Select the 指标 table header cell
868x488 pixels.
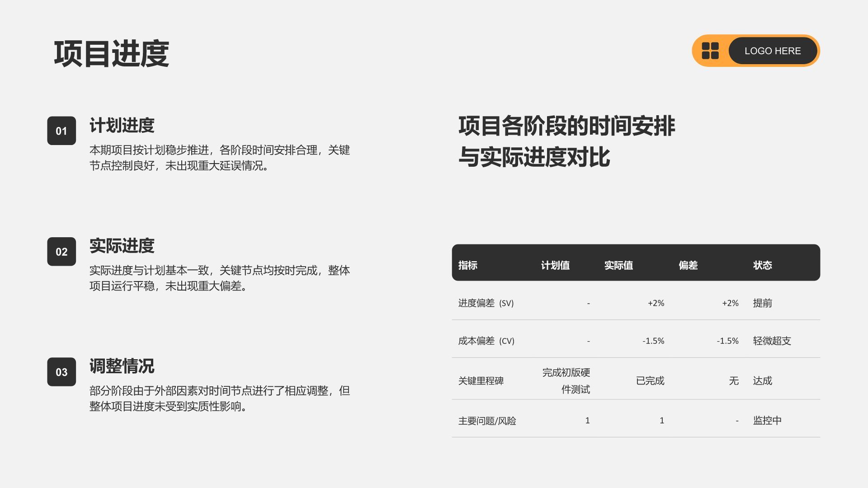[468, 265]
